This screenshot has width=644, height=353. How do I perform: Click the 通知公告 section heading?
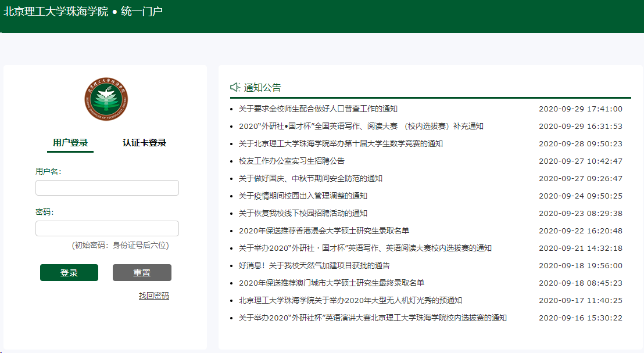(x=263, y=88)
